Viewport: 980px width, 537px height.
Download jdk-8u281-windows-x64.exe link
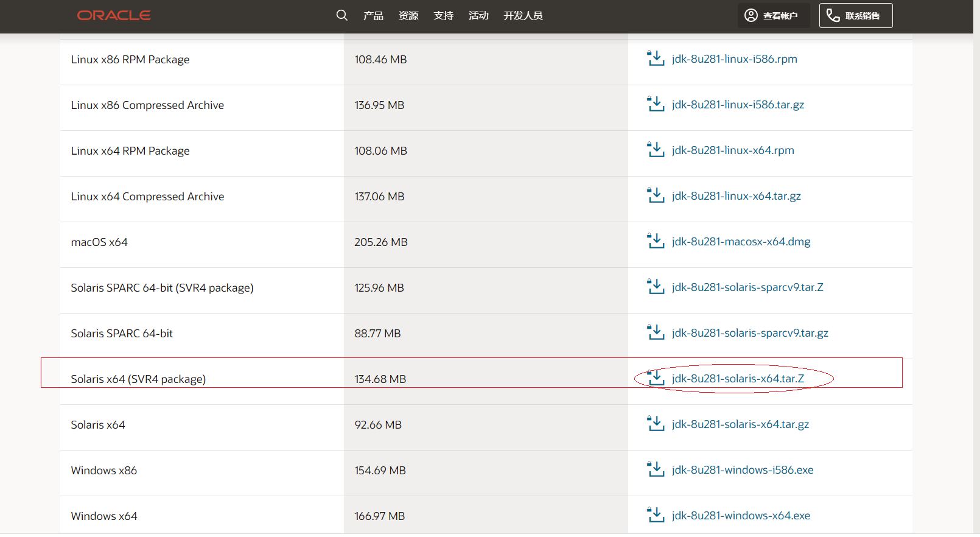(741, 516)
